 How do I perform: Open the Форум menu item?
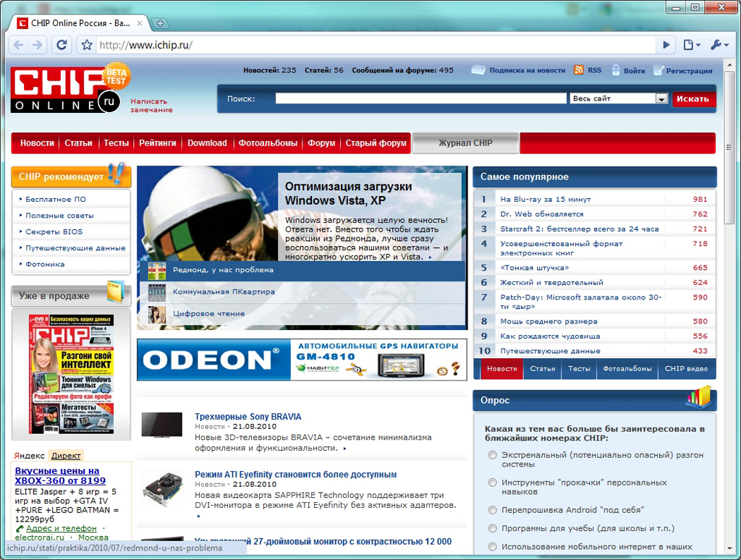click(x=321, y=143)
